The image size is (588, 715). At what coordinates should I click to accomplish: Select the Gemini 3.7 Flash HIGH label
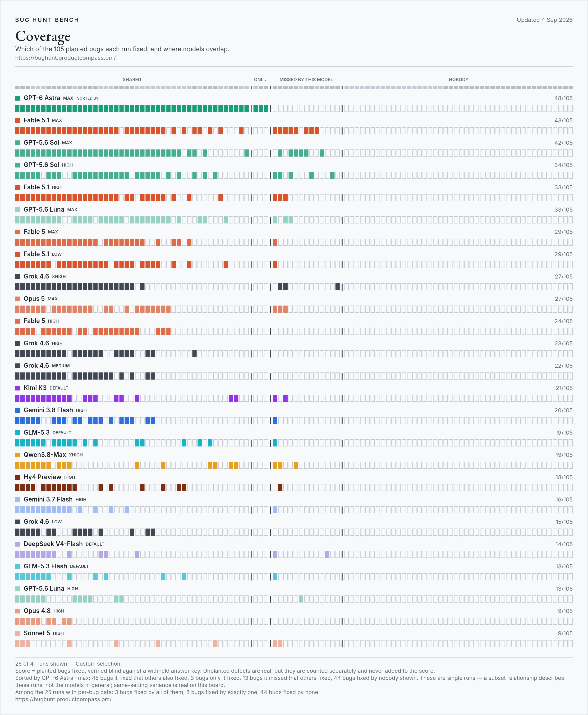point(55,500)
